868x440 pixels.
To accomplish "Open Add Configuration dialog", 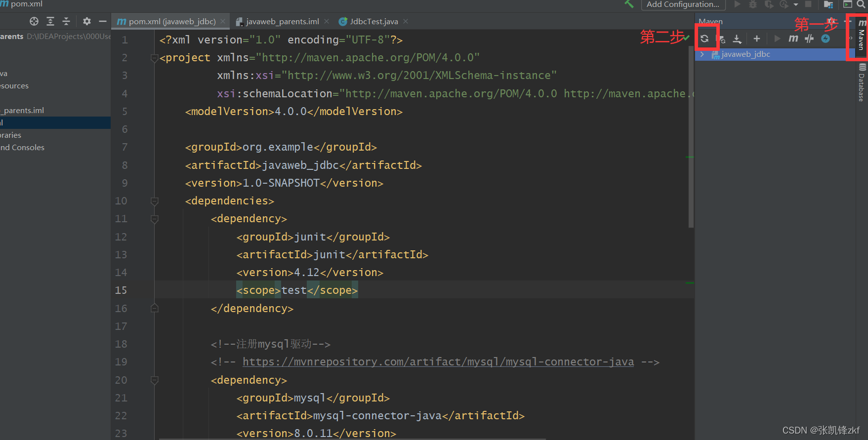I will 683,4.
